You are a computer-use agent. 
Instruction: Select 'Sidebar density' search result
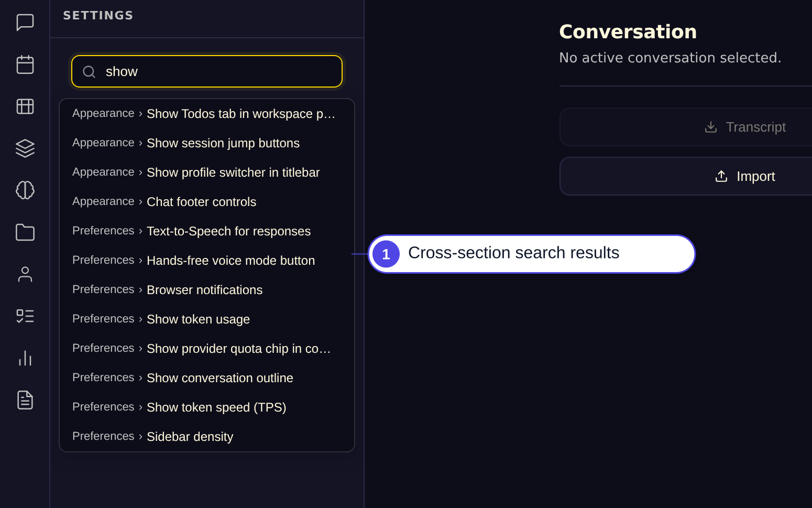point(207,437)
